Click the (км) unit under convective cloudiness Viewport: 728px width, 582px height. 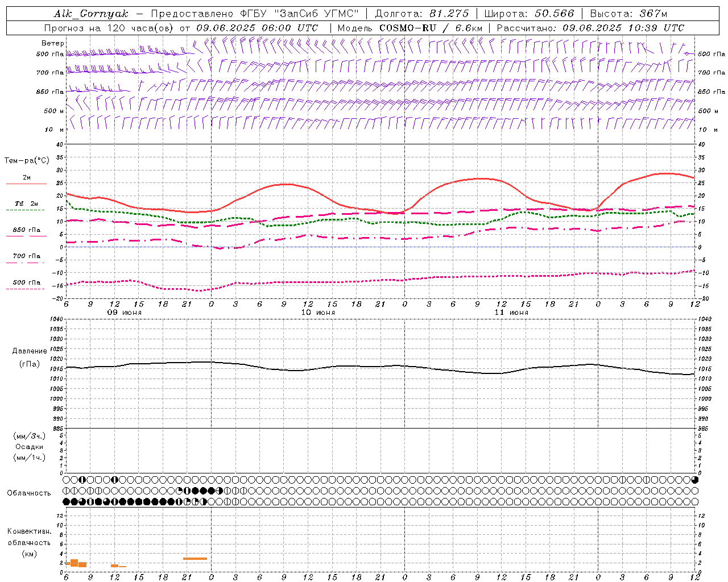point(30,554)
